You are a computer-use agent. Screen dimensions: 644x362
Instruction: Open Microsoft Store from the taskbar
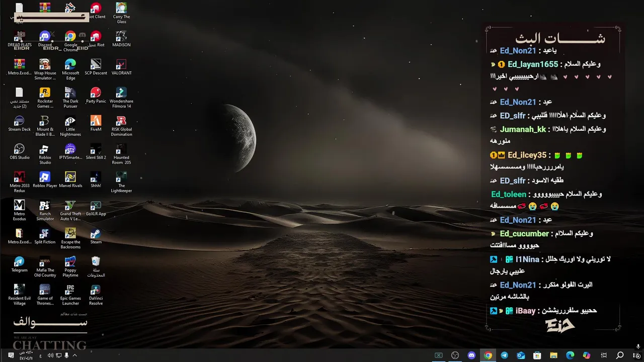537,355
